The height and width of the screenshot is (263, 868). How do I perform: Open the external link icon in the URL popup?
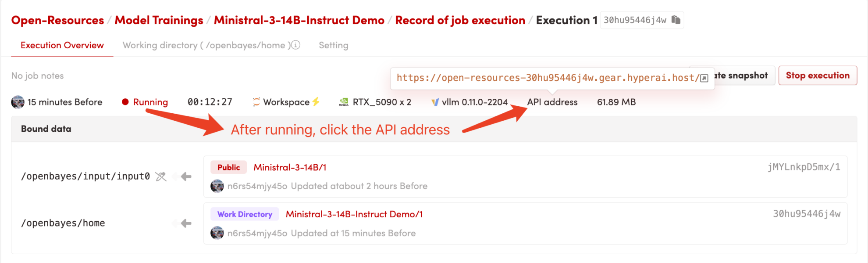coord(704,78)
